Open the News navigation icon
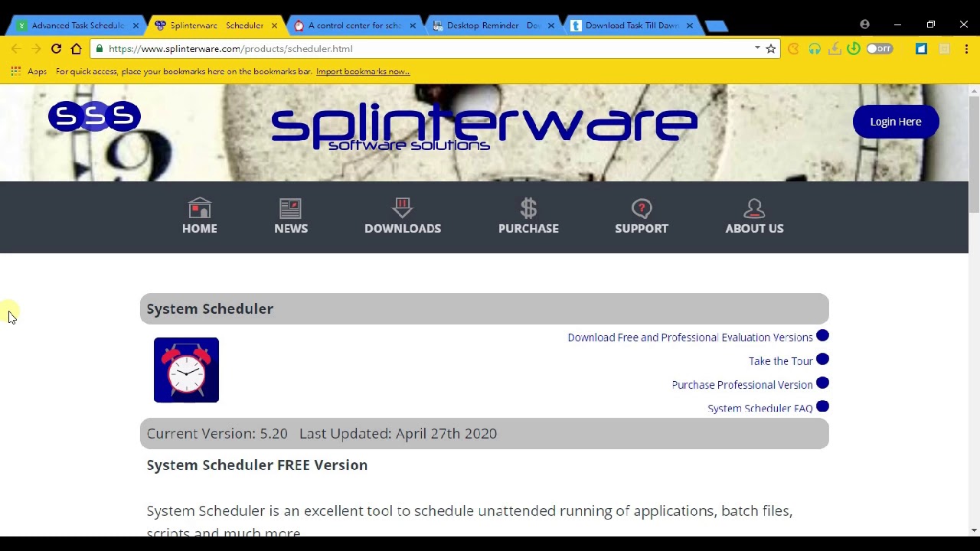Screen dimensions: 980x551 (x=290, y=207)
